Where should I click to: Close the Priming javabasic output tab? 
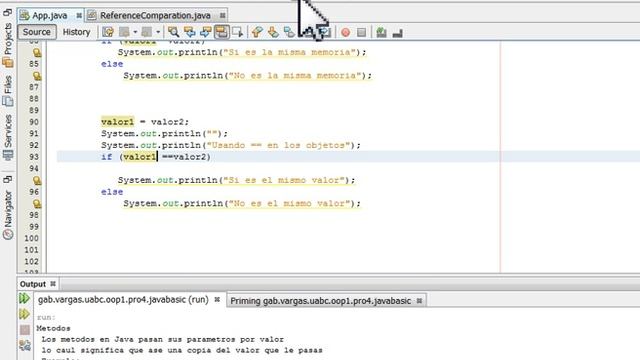(419, 301)
